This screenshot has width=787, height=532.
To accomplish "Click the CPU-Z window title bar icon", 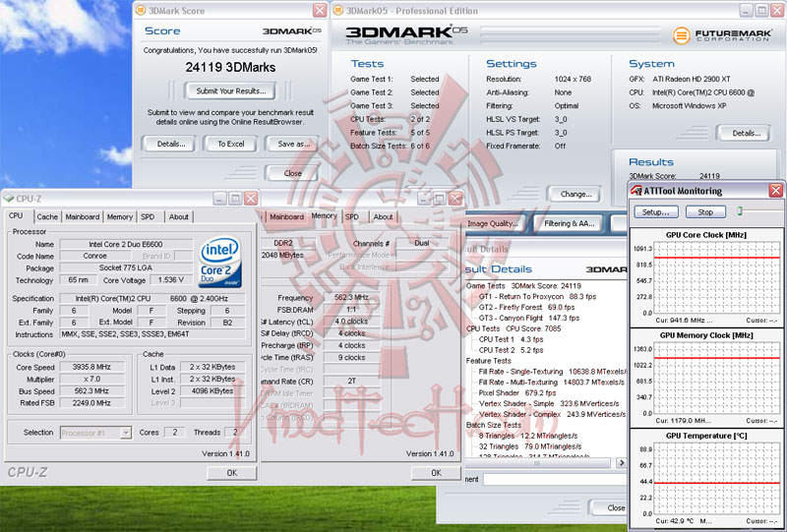I will pos(9,199).
